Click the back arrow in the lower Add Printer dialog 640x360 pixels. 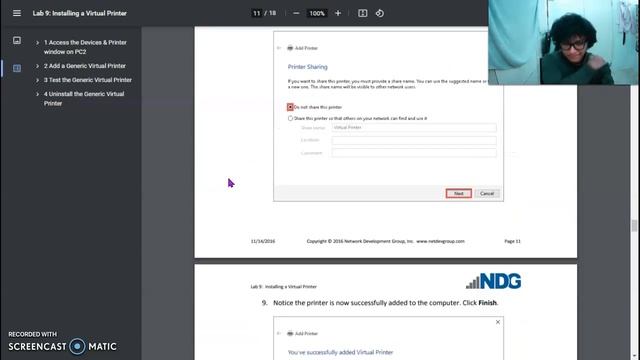[279, 333]
